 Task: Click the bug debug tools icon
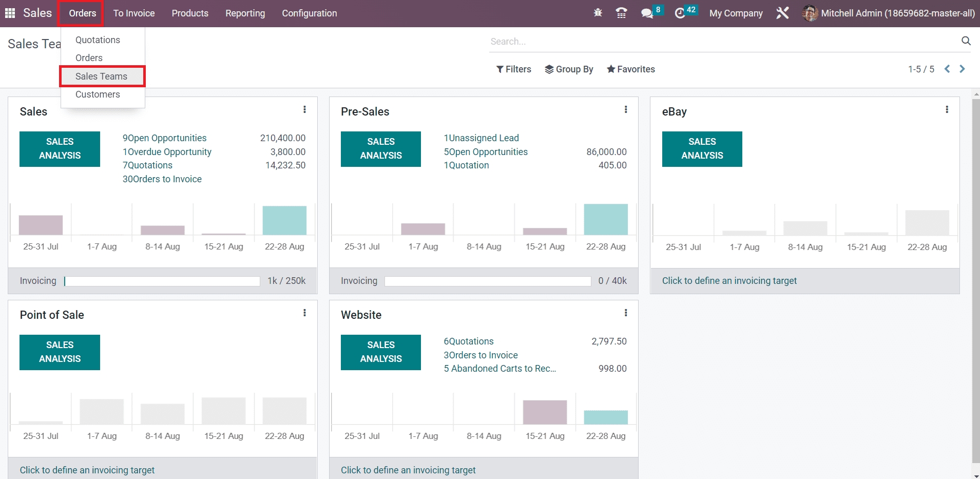[598, 13]
